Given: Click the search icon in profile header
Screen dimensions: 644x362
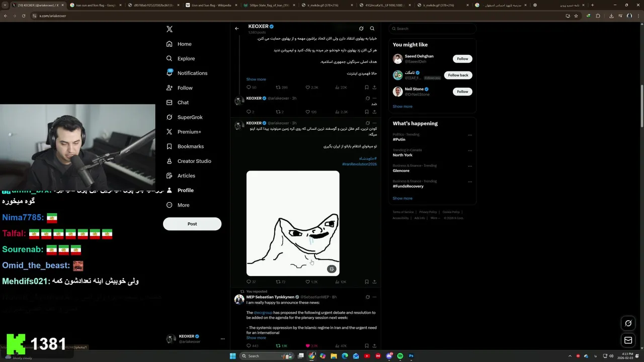Looking at the screenshot, I should click(x=372, y=29).
